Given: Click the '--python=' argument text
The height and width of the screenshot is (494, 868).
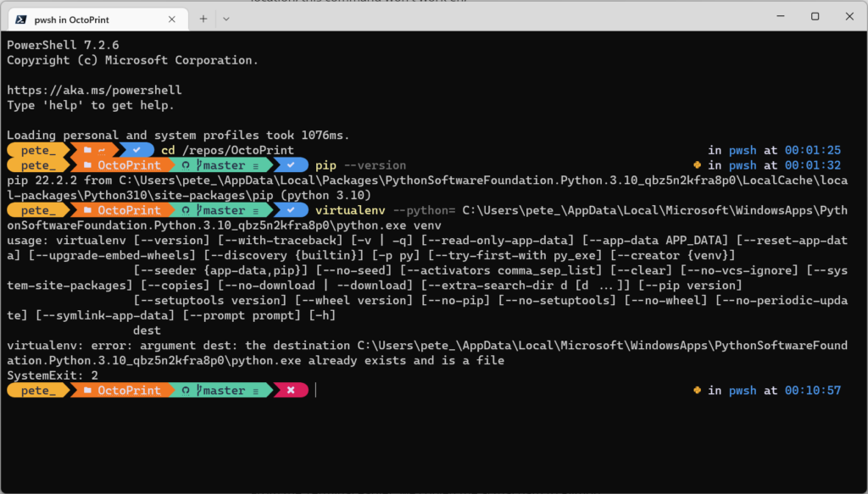Looking at the screenshot, I should 424,210.
